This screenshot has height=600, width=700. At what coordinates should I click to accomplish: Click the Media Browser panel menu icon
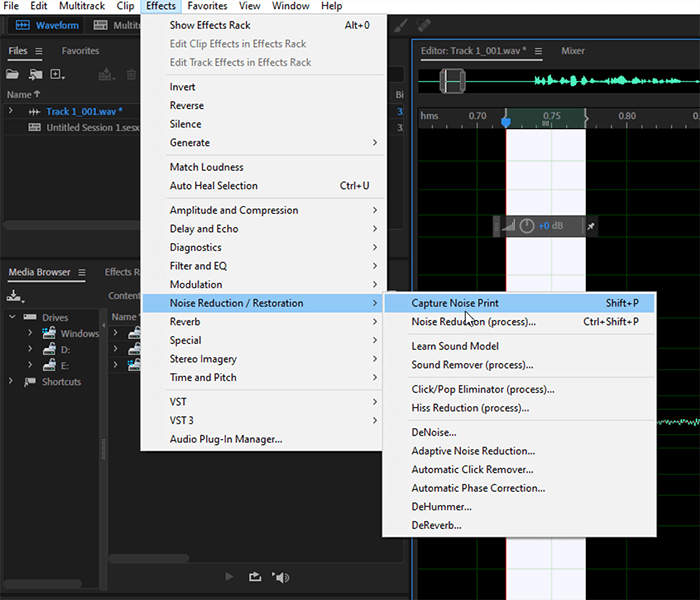82,272
